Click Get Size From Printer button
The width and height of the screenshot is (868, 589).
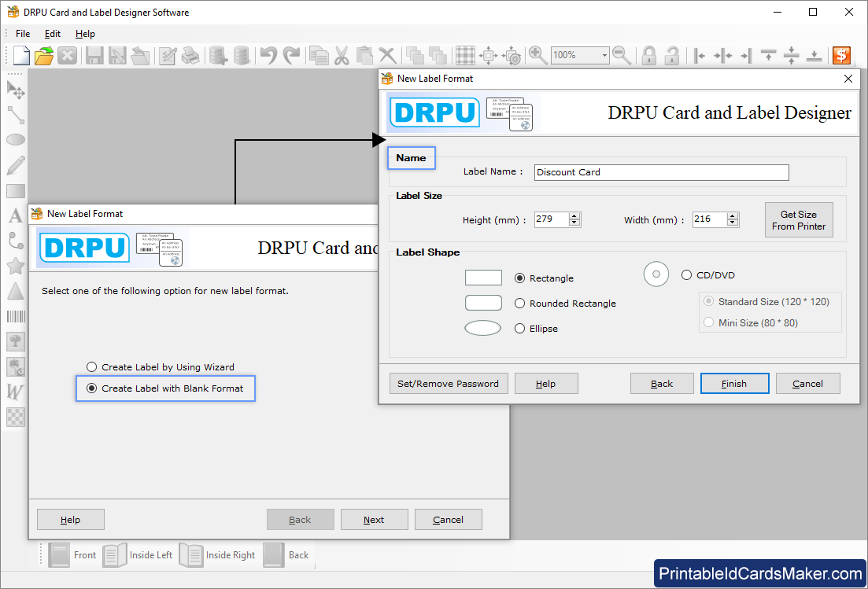click(x=799, y=220)
